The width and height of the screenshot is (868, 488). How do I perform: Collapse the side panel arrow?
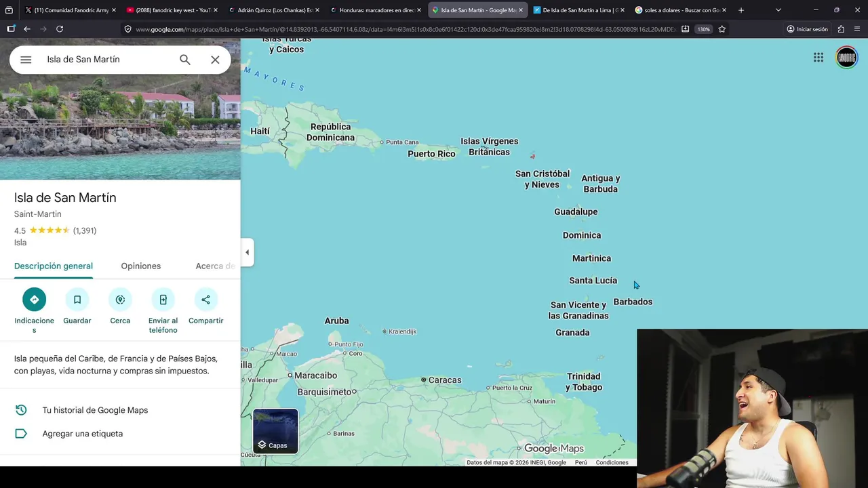[247, 252]
